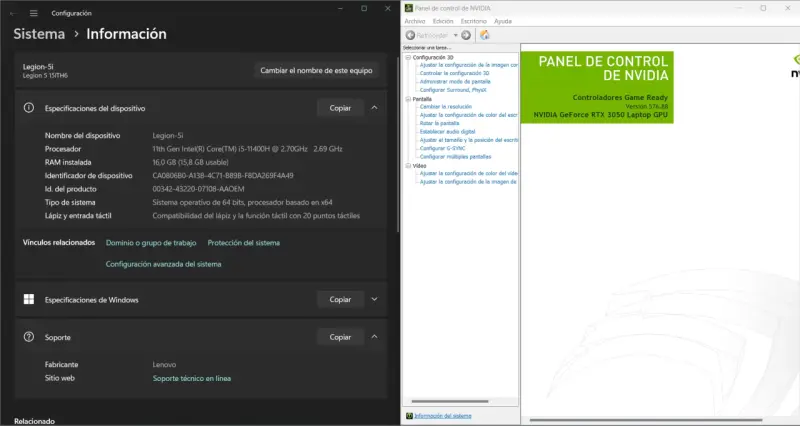The image size is (800, 426).
Task: Select Ajustar la configuración de la imagen de vídeo
Action: pos(468,182)
